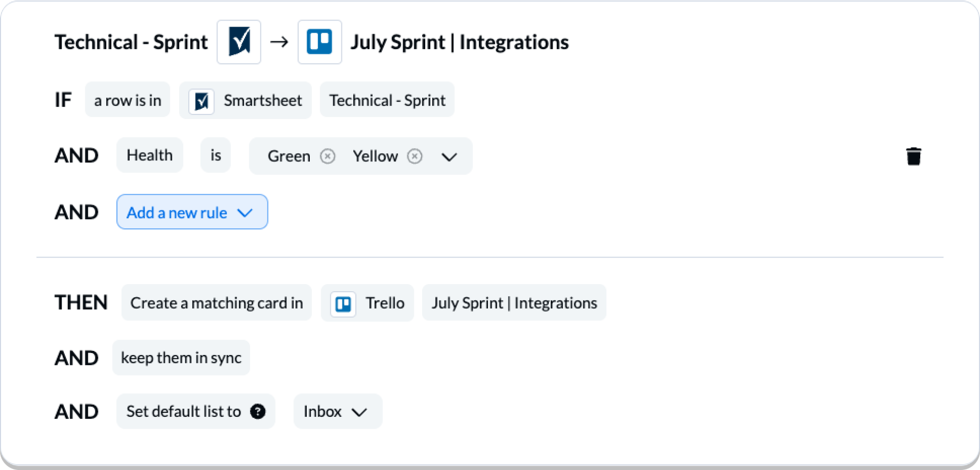Image resolution: width=980 pixels, height=470 pixels.
Task: Click the Add a new rule button
Action: pyautogui.click(x=192, y=212)
